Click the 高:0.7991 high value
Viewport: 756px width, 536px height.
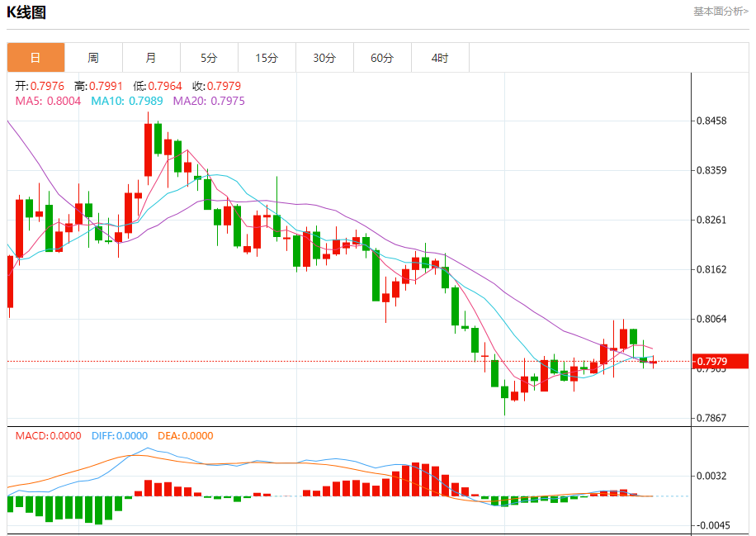coord(98,86)
